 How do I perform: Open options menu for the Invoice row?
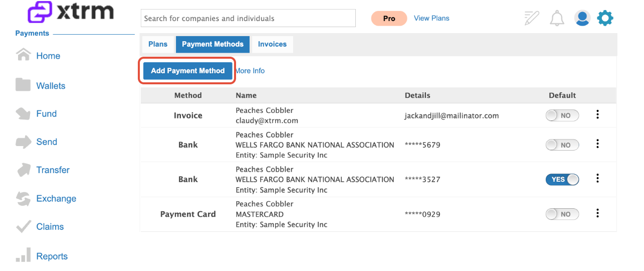coord(597,114)
